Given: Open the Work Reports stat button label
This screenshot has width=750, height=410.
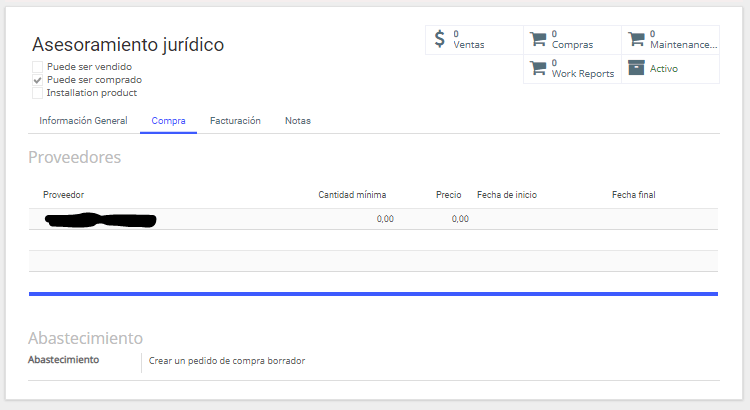Looking at the screenshot, I should click(583, 74).
